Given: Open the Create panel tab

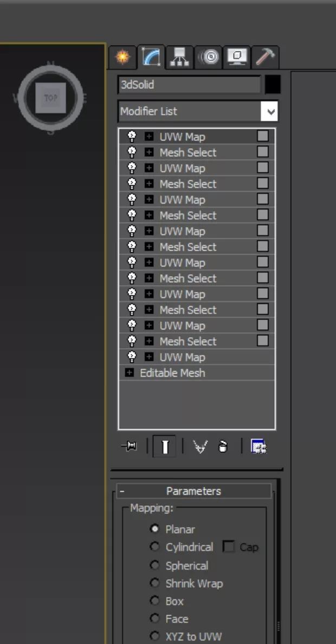Looking at the screenshot, I should tap(123, 57).
